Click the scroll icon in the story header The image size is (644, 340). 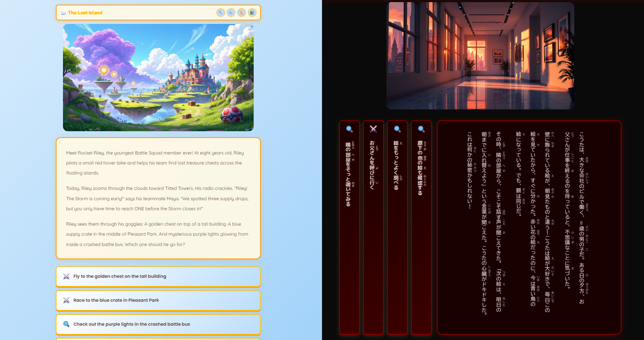[241, 13]
